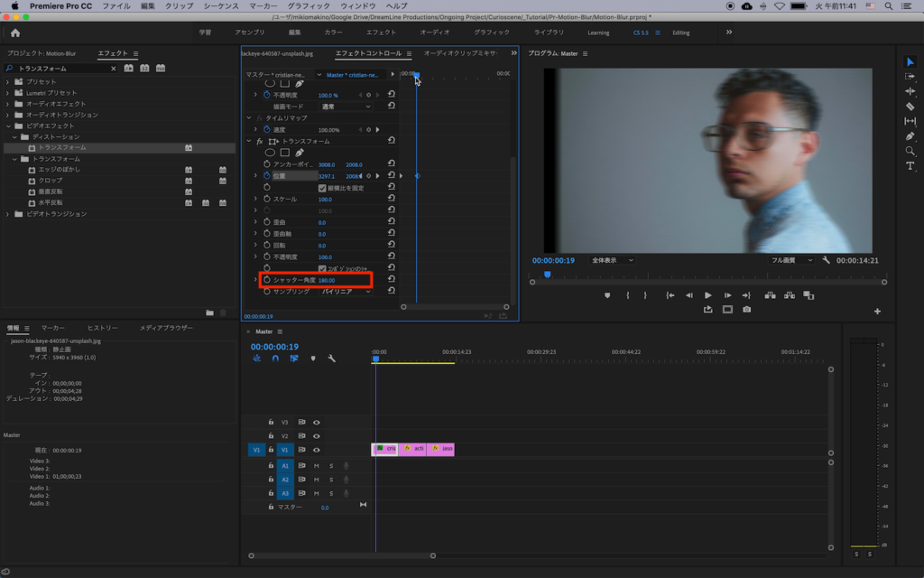This screenshot has width=924, height=578.
Task: Switch to the カラー workspace tab
Action: click(333, 33)
